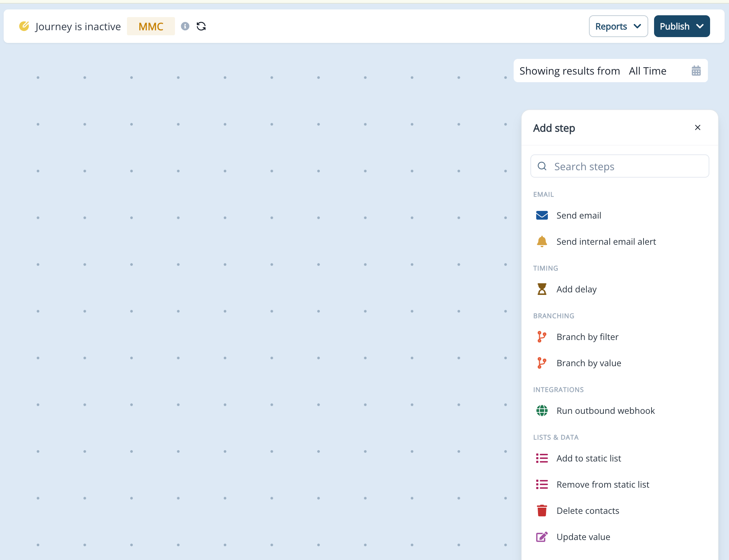Click the Branch by filter icon
Image resolution: width=729 pixels, height=560 pixels.
coord(542,337)
